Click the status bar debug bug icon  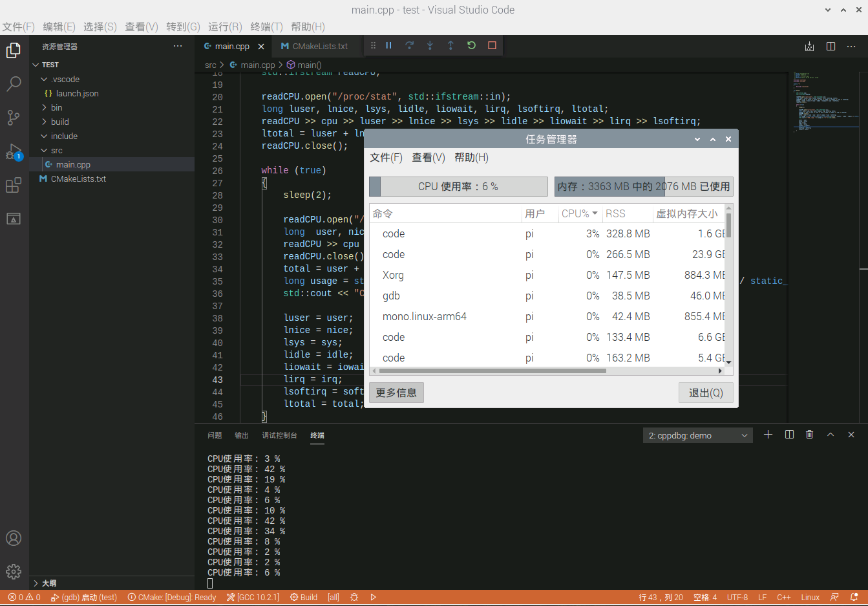pos(354,597)
